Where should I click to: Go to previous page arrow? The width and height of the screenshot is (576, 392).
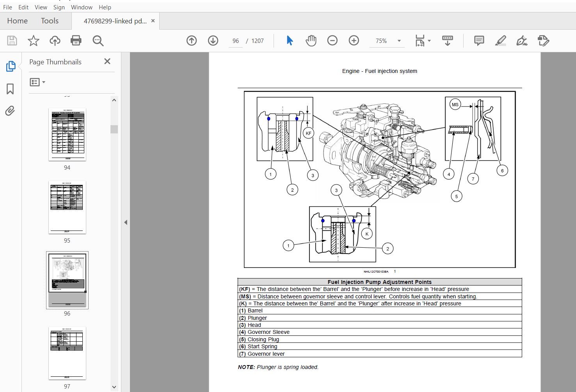pos(192,41)
